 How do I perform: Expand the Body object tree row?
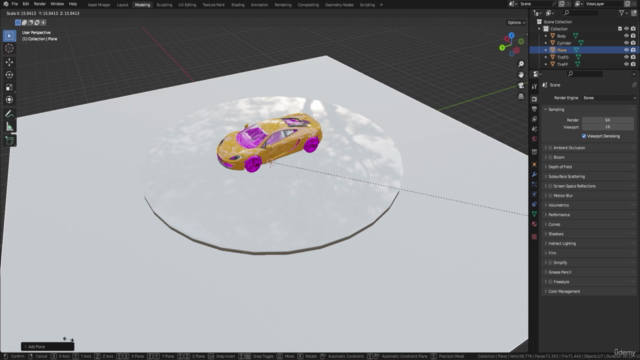click(546, 36)
